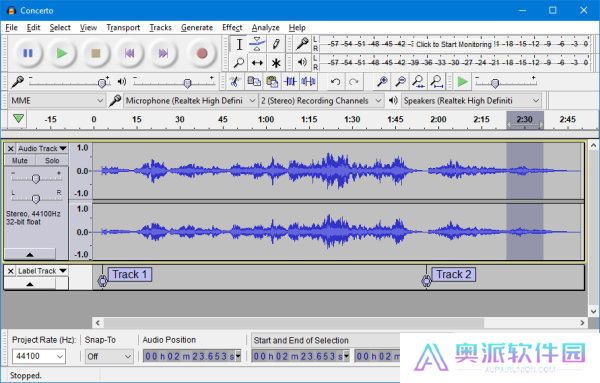Fit entire project in window
The height and width of the screenshot is (383, 600).
[437, 81]
